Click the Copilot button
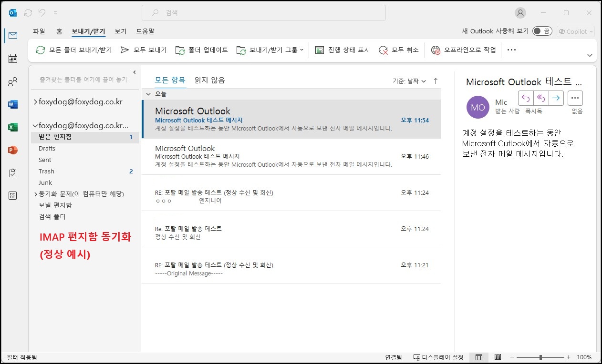 click(576, 31)
